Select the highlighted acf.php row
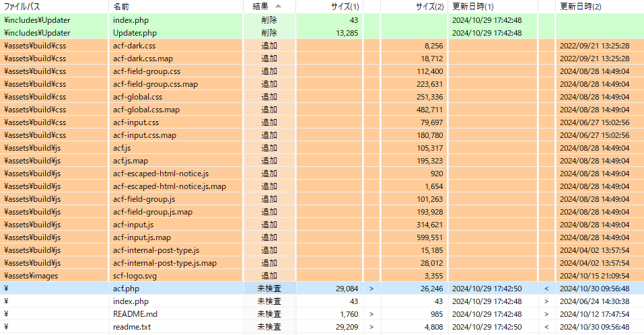This screenshot has height=335, width=644. coord(126,289)
